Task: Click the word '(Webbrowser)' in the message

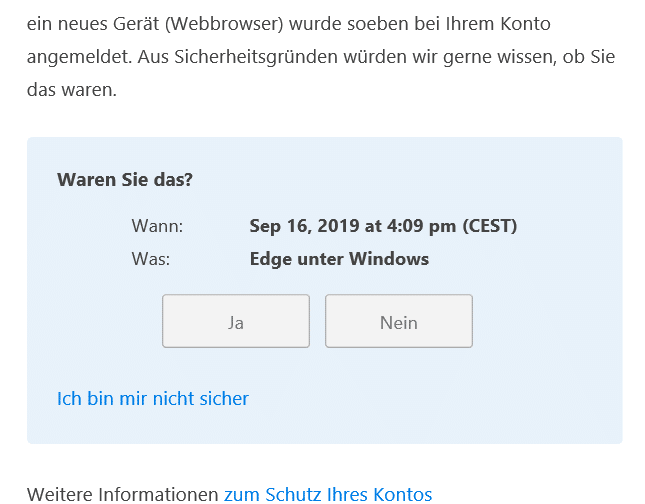Action: 224,24
